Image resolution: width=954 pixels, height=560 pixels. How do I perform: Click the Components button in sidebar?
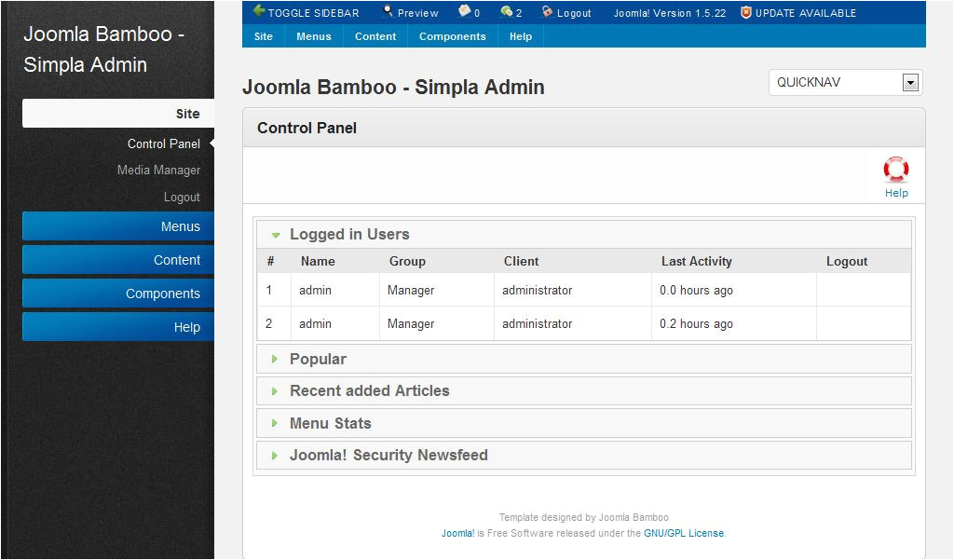tap(118, 294)
